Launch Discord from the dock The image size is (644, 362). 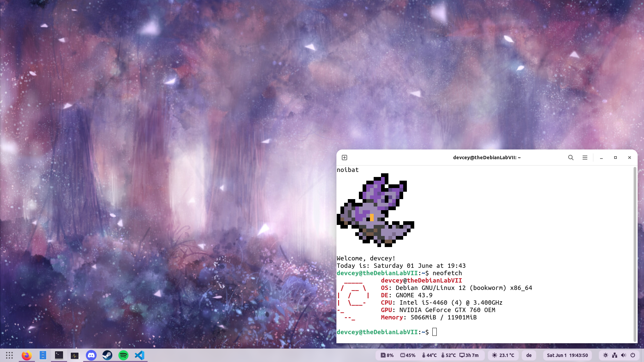[x=91, y=355]
